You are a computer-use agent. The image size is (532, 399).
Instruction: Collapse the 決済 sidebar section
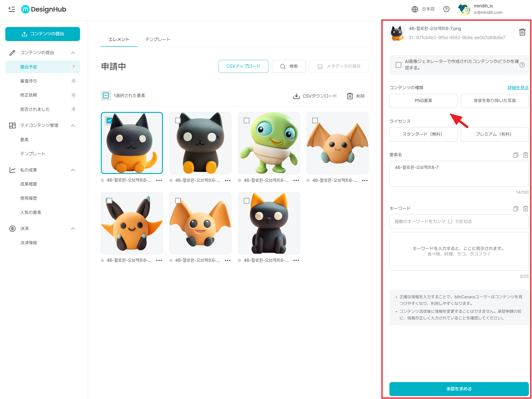73,228
